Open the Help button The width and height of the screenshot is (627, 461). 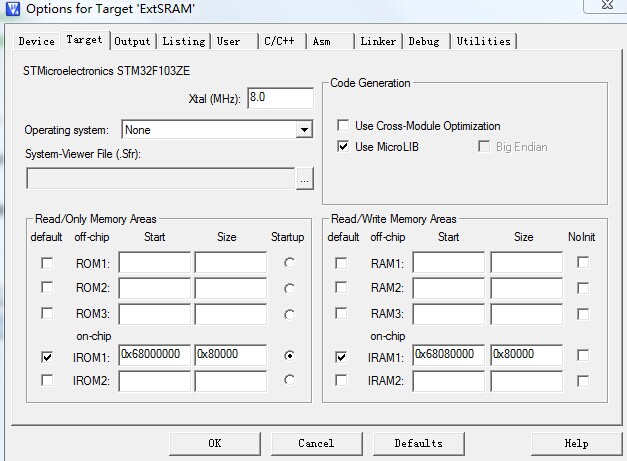click(577, 443)
